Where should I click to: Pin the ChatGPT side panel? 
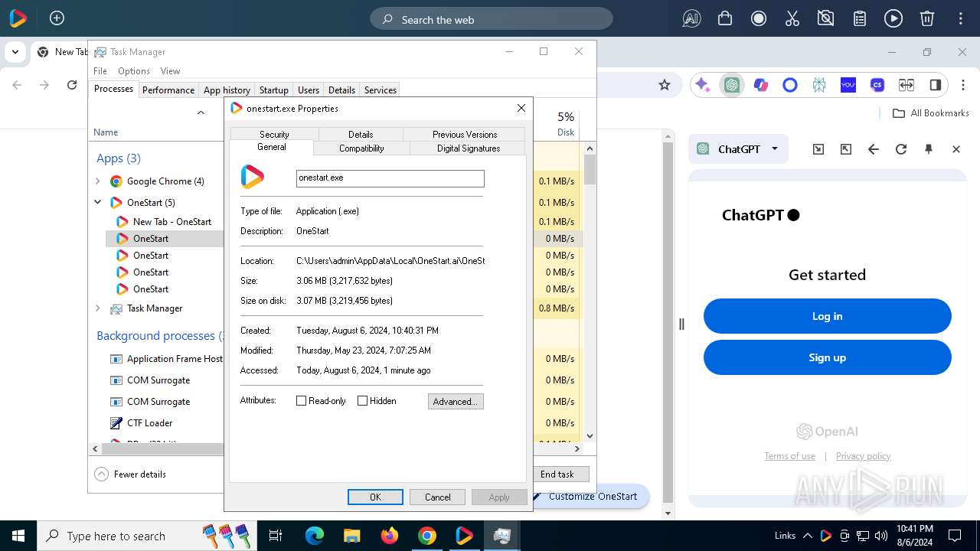click(929, 149)
